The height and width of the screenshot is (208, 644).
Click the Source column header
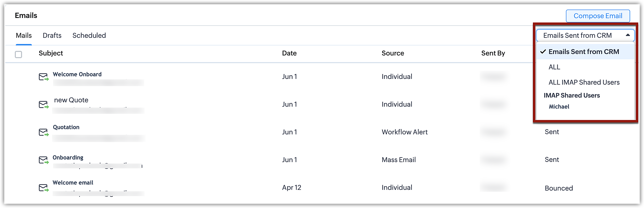click(393, 53)
